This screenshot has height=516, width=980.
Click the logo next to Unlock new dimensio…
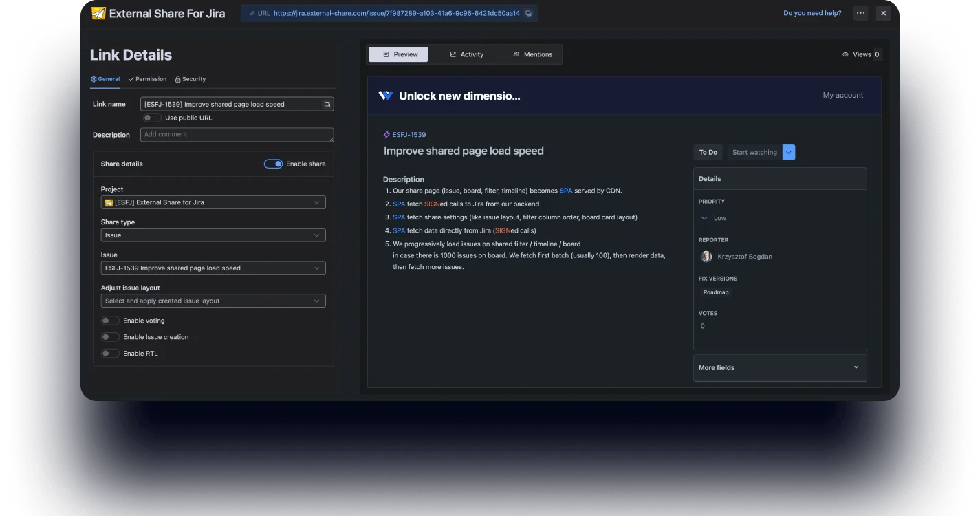point(386,96)
